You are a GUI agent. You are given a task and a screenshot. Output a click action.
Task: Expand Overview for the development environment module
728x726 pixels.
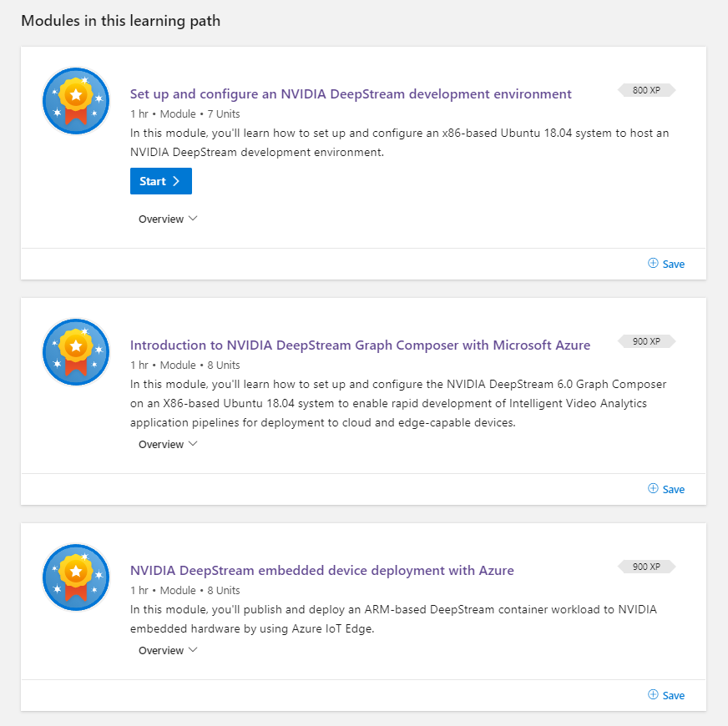pyautogui.click(x=168, y=219)
